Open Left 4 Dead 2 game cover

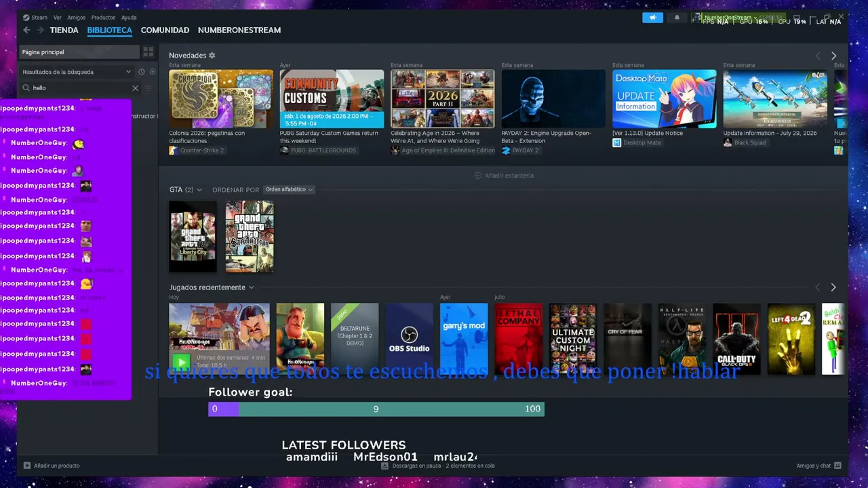point(791,339)
